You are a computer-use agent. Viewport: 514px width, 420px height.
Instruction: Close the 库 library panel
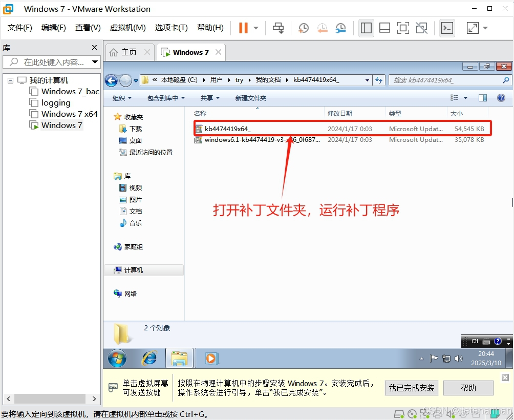(94, 48)
